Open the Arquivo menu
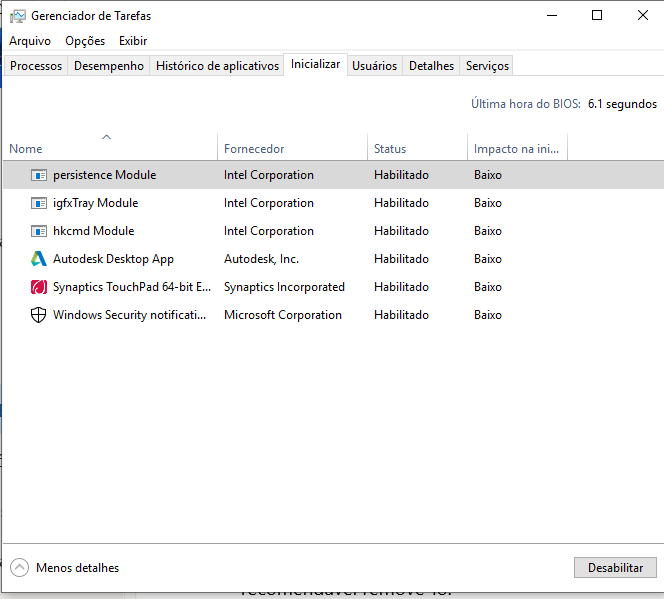Screen dimensions: 664x599 (30, 41)
